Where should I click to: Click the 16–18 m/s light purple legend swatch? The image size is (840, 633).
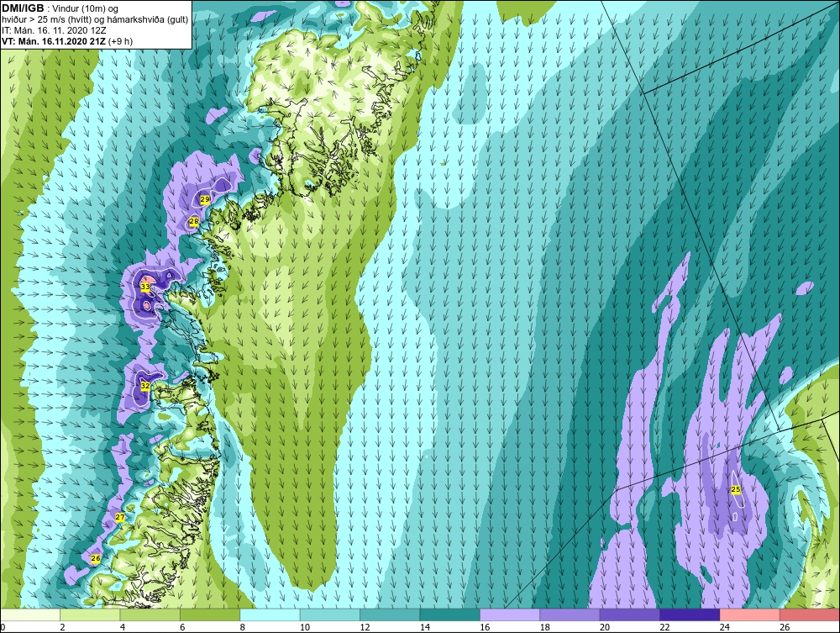click(510, 615)
